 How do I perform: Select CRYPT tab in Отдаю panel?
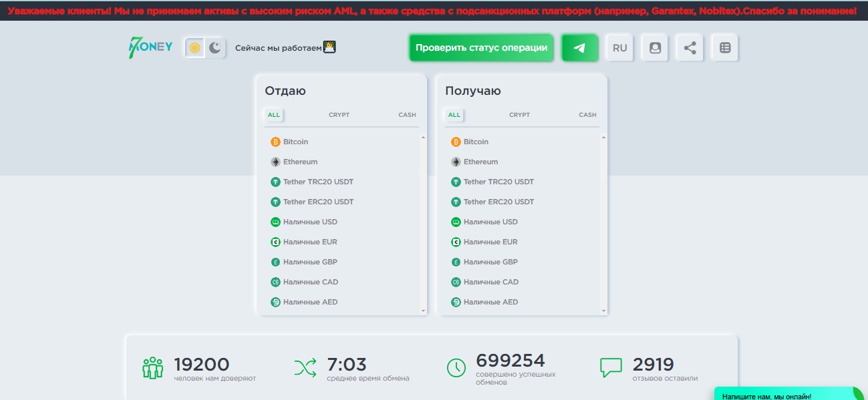coord(339,115)
